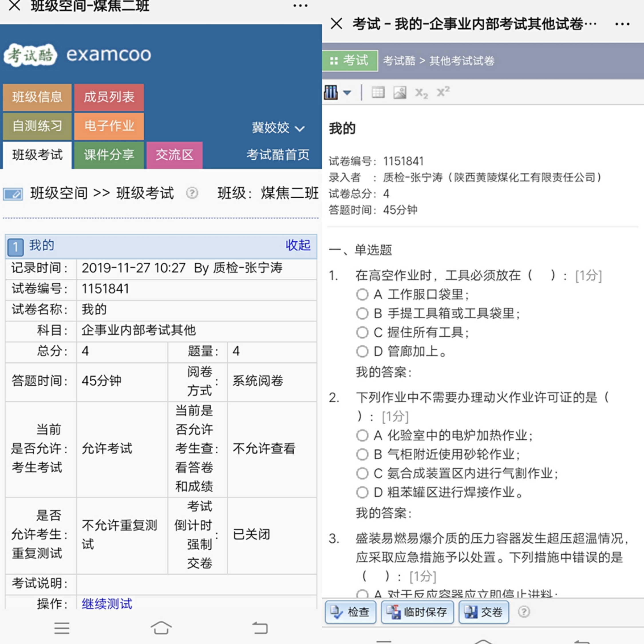Select option A 工作服口袋里 for question 1
The image size is (644, 644).
(362, 295)
